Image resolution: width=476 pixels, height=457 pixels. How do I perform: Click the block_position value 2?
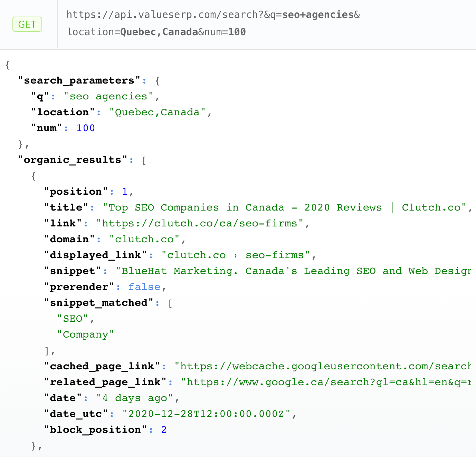point(164,430)
